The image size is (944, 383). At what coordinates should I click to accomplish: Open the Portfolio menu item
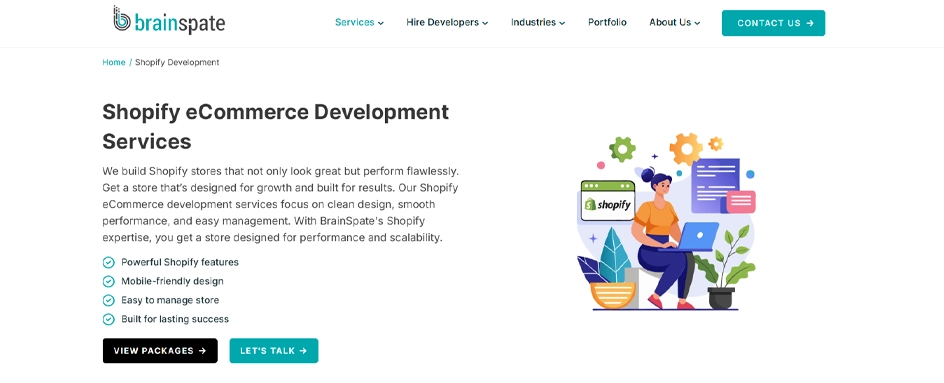(x=607, y=22)
